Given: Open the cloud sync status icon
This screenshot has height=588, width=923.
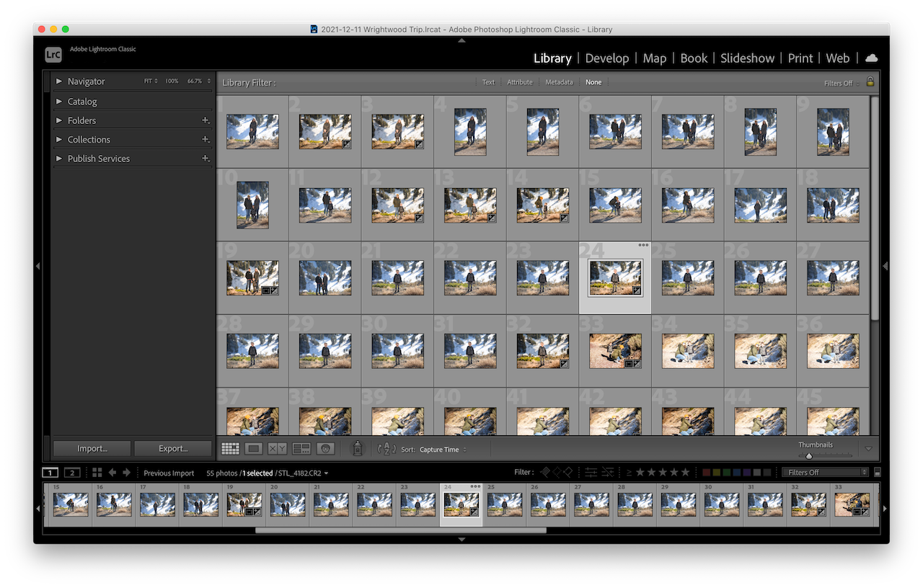Looking at the screenshot, I should 871,58.
